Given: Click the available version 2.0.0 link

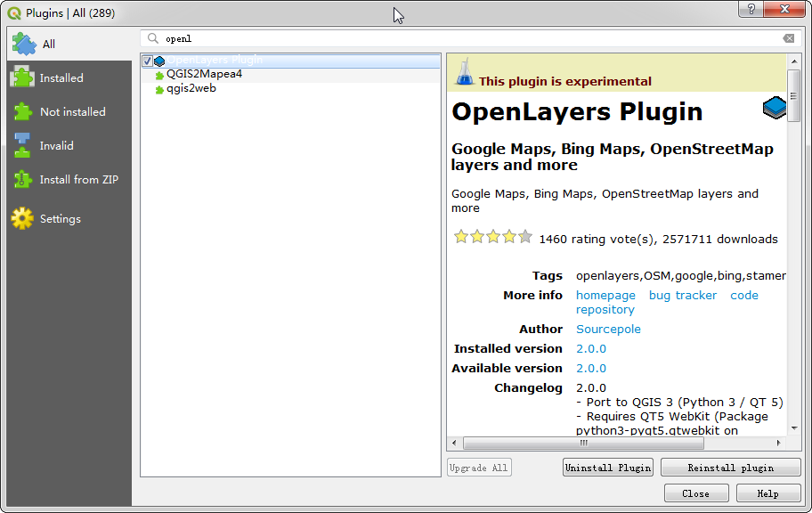Looking at the screenshot, I should click(591, 369).
